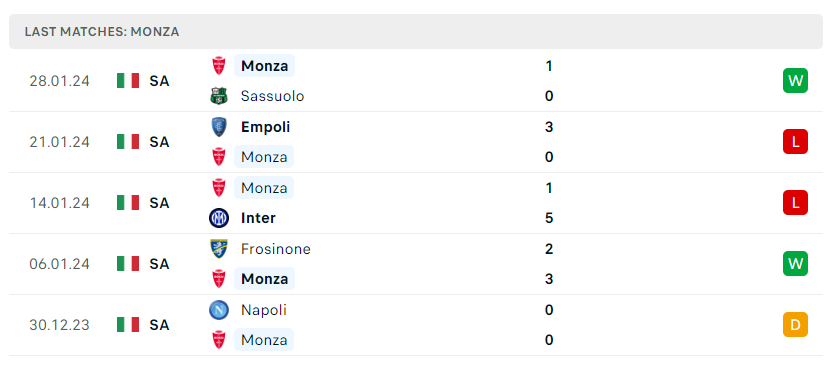Click the orange D badge for Napoli match
830x367 pixels.
pyautogui.click(x=795, y=325)
